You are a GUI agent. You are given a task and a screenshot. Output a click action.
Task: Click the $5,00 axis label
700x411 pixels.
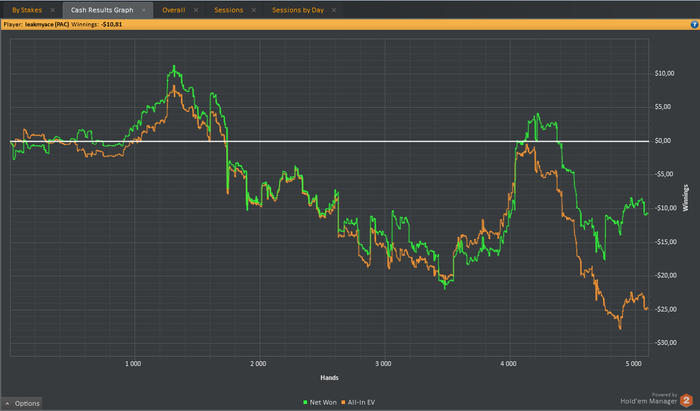(662, 107)
